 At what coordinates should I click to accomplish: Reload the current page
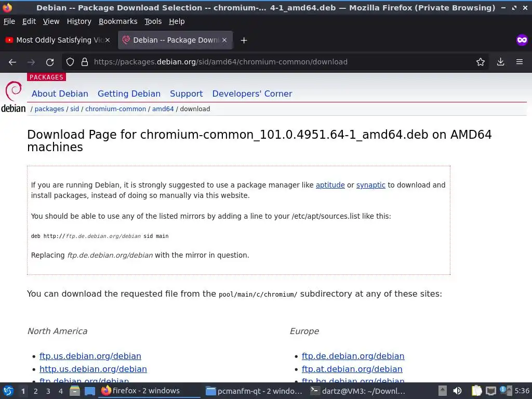tap(50, 62)
